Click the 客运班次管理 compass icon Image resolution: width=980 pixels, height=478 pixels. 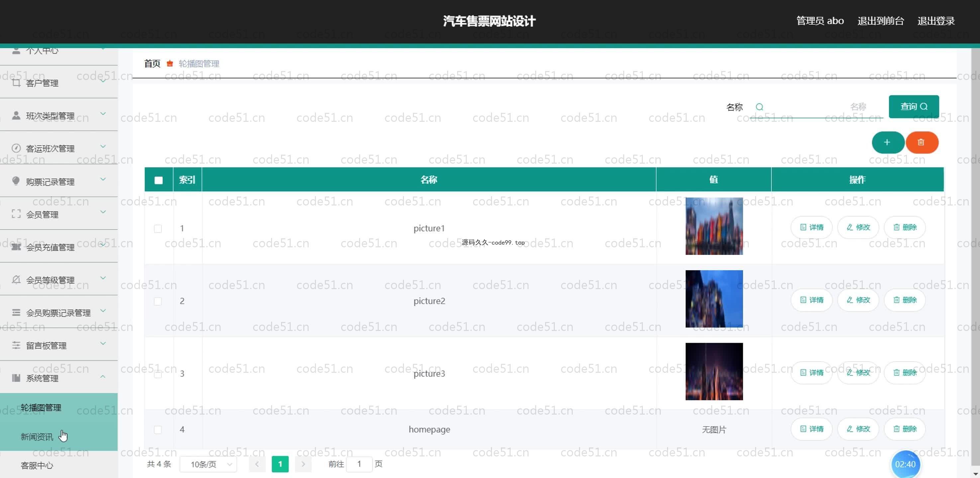[16, 148]
